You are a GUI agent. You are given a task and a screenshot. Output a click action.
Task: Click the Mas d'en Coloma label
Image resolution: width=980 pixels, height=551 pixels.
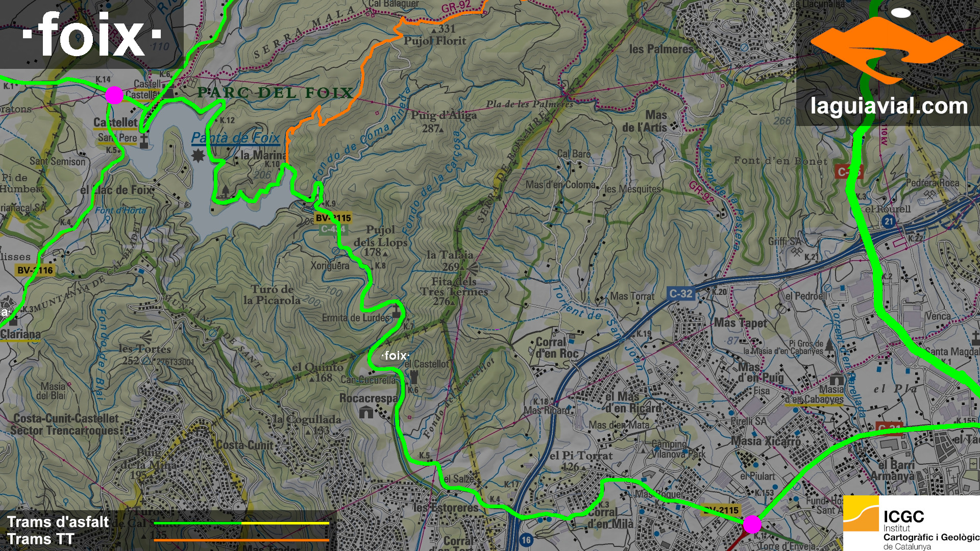[560, 185]
